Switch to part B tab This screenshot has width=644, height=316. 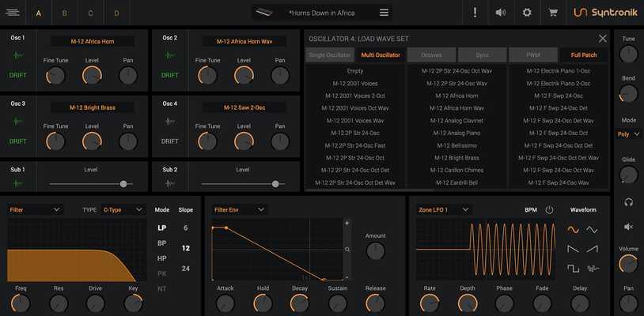click(65, 13)
